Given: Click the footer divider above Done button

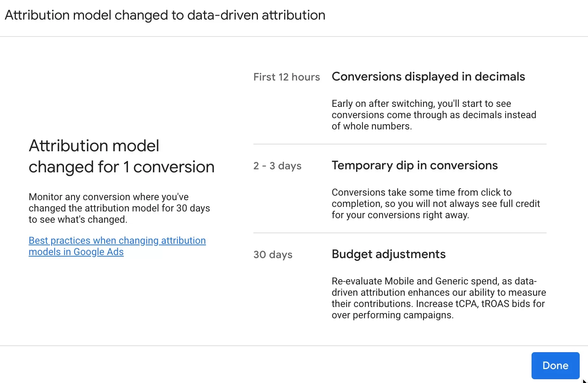Looking at the screenshot, I should 294,346.
